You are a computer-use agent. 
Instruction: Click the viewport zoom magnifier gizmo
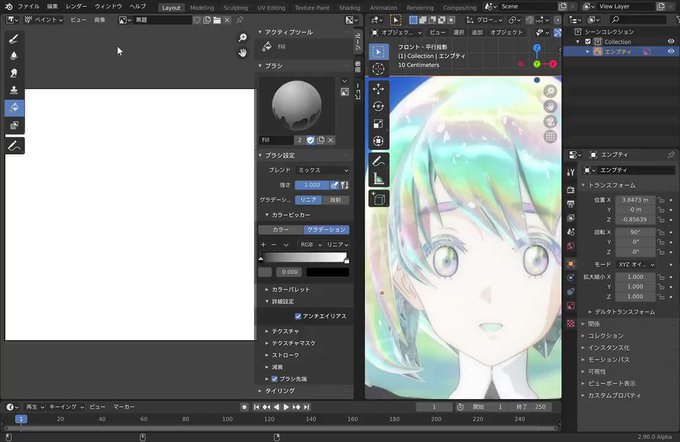[x=550, y=91]
